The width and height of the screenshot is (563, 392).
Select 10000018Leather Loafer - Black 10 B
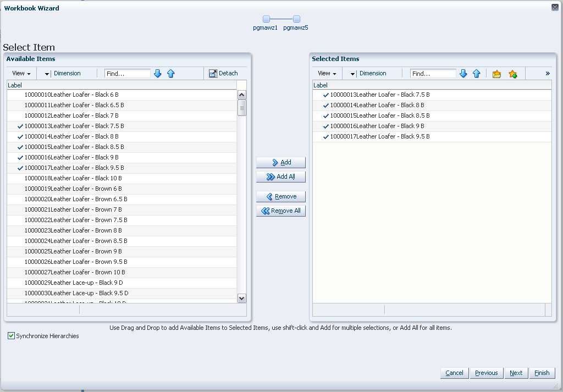[122, 178]
